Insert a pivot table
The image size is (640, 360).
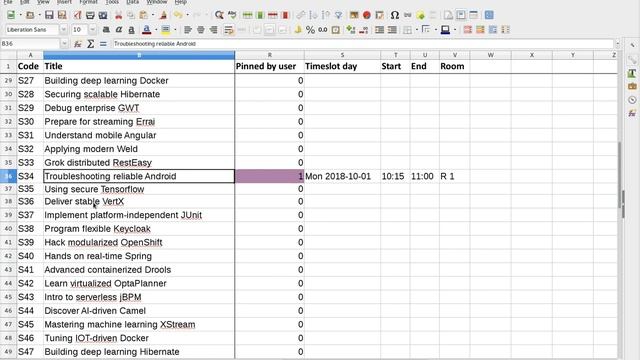[380, 15]
